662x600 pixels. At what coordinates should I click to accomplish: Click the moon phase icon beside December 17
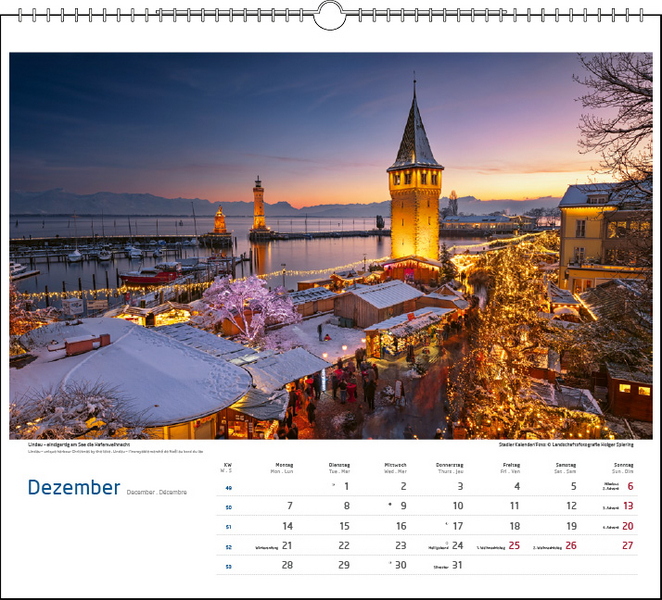pos(446,525)
